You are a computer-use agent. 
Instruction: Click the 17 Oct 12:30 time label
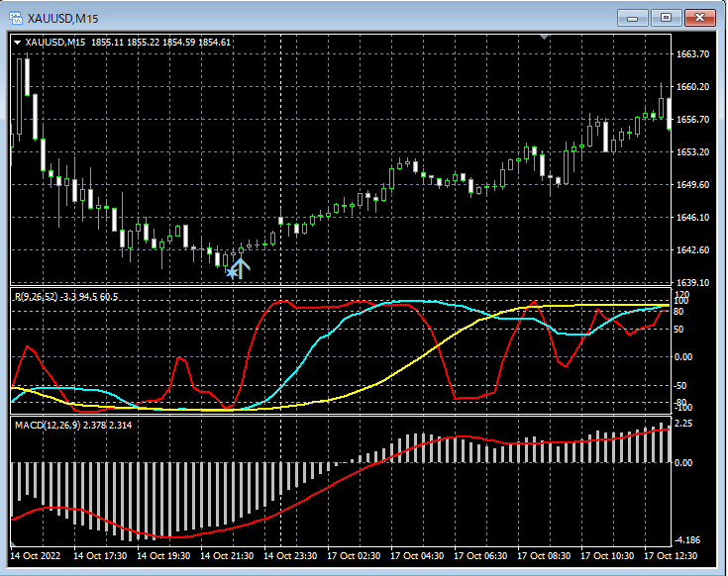click(671, 555)
